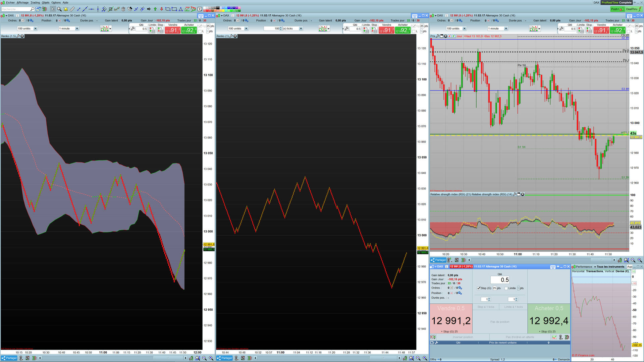Screen dimensions: 644x362
Task: Click the Qté 0.5 quantity input field
Action: tap(500, 280)
